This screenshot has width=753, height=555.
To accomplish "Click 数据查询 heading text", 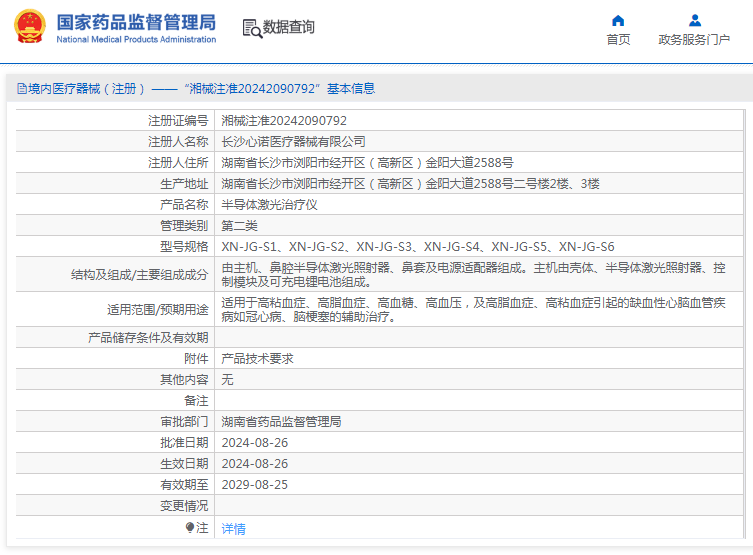I will (x=289, y=27).
